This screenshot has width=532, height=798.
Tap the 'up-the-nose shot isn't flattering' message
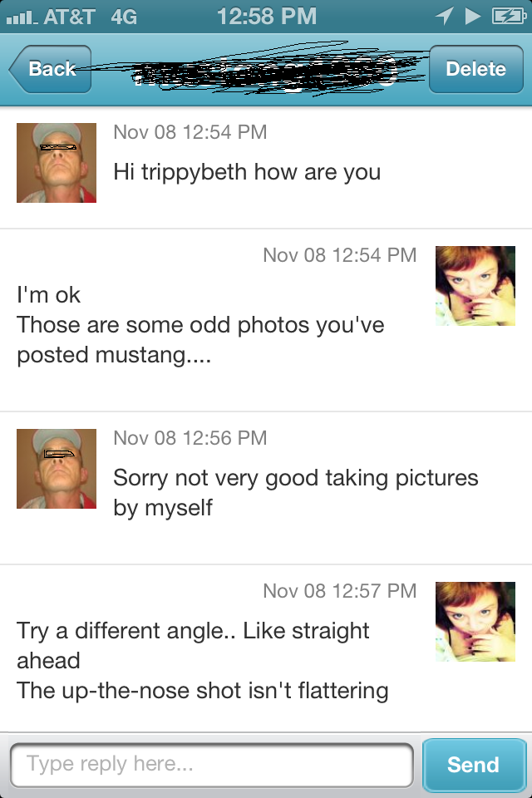click(x=203, y=691)
